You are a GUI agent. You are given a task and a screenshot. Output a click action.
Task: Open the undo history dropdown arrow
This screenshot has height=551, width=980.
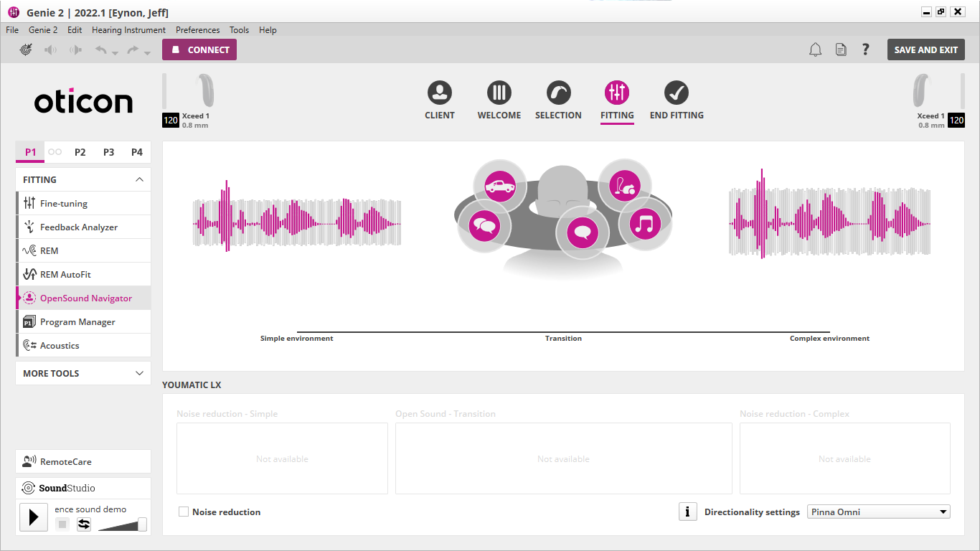coord(116,53)
